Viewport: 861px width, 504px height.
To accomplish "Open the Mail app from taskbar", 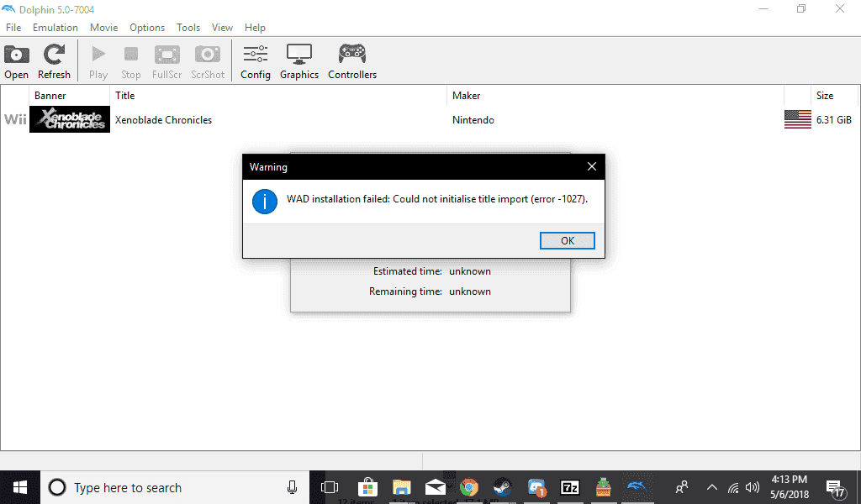I will click(x=435, y=487).
